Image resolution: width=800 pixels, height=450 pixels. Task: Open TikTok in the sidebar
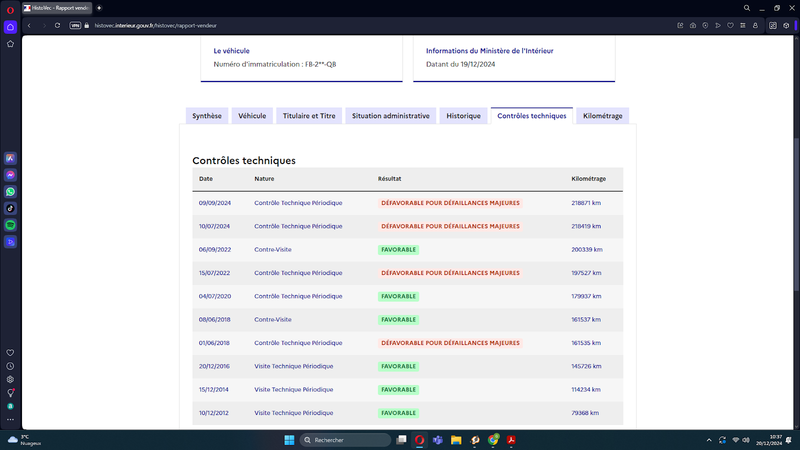pos(10,208)
